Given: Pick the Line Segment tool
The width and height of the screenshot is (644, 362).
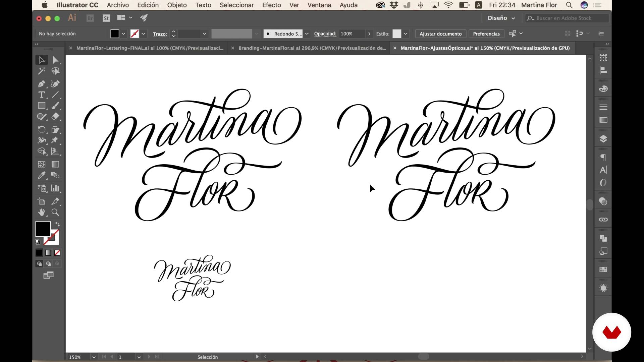Looking at the screenshot, I should click(x=55, y=95).
